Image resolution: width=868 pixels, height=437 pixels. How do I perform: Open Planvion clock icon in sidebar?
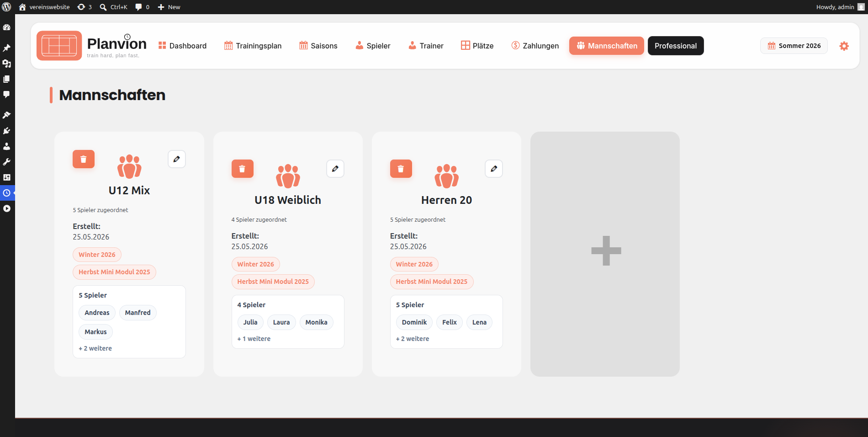coord(7,193)
